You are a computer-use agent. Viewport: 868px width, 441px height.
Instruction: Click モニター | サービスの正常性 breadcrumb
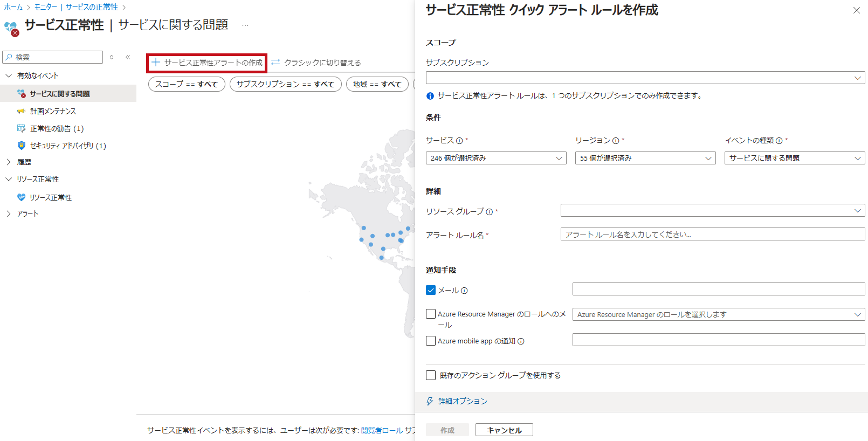tap(76, 7)
